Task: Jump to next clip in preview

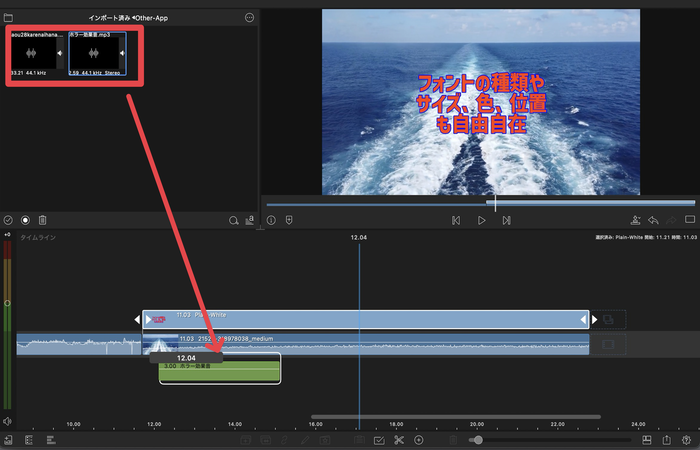Action: (507, 220)
